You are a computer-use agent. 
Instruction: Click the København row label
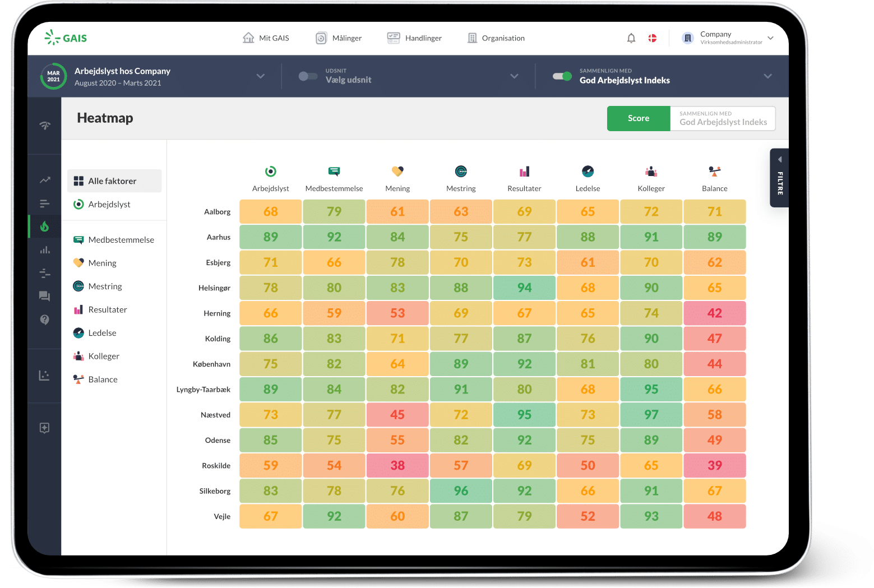pos(211,364)
